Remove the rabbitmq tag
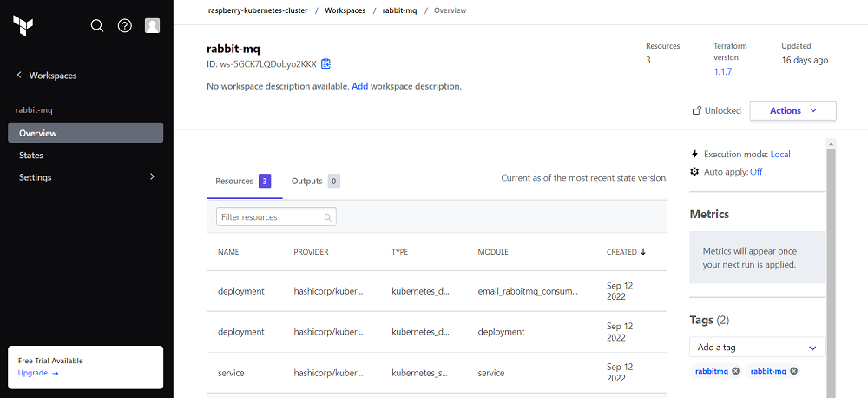The image size is (868, 398). click(x=735, y=371)
